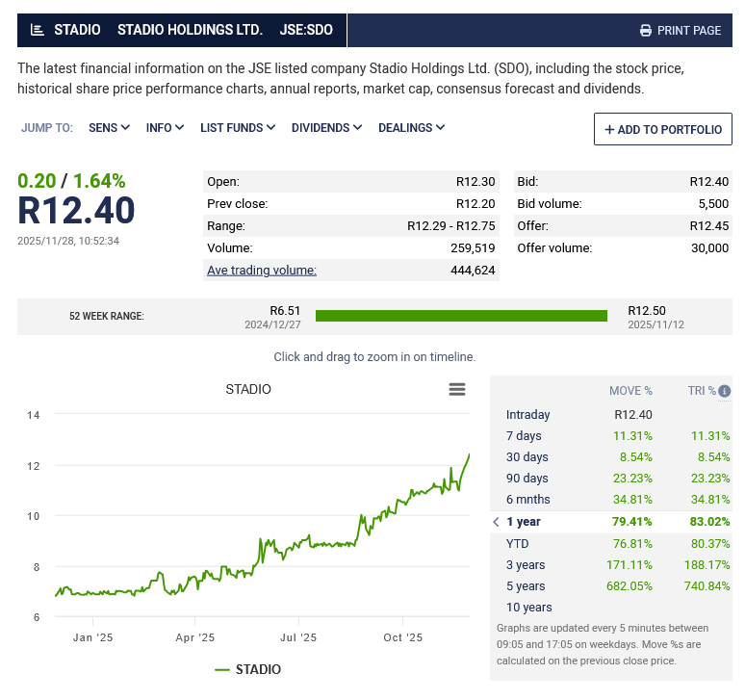745x700 pixels.
Task: Select the Intraday period row
Action: 611,414
